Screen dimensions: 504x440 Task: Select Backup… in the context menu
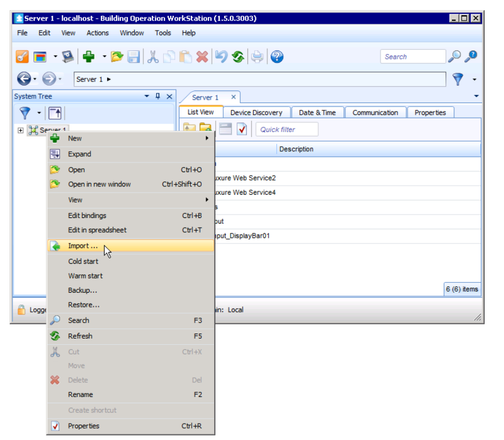click(x=83, y=291)
